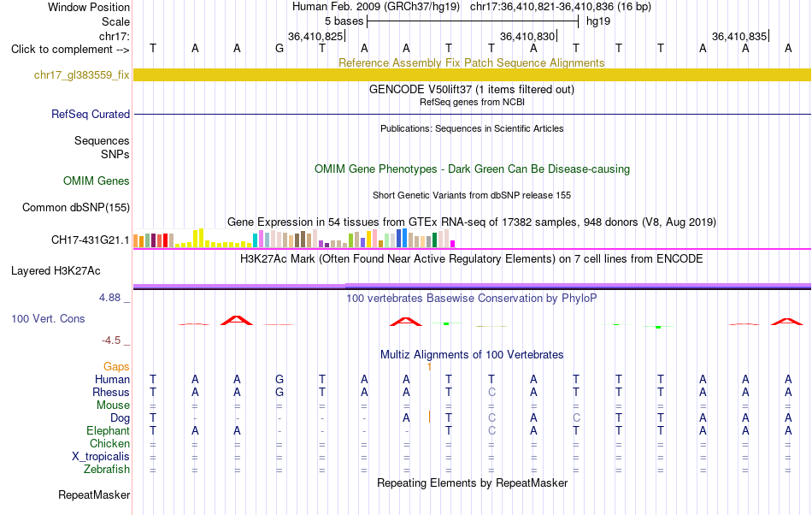Image resolution: width=812 pixels, height=515 pixels.
Task: Click the 'SNPs' track label
Action: click(x=115, y=154)
